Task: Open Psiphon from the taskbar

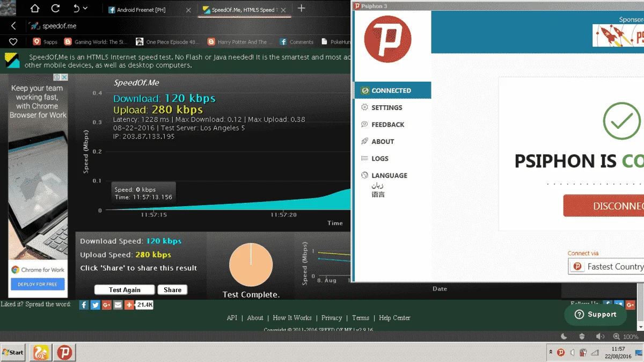Action: point(65,352)
